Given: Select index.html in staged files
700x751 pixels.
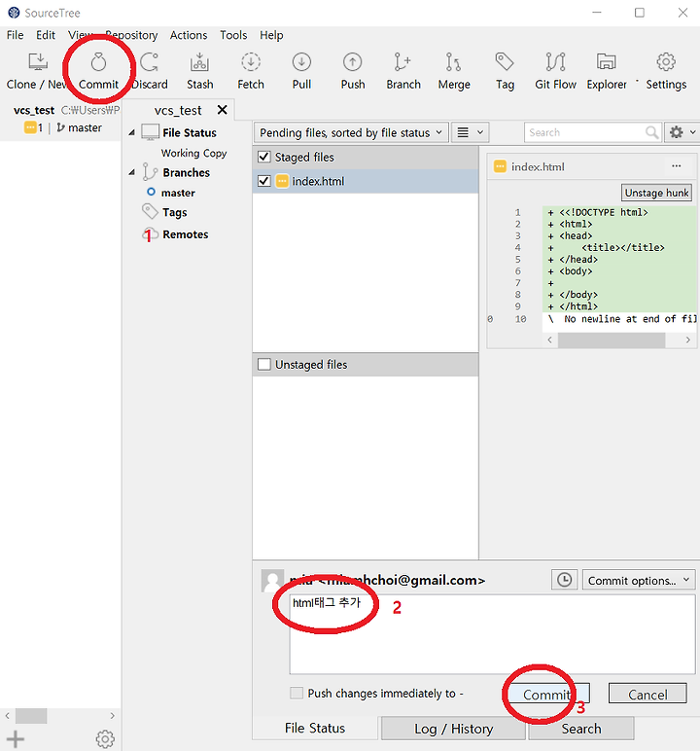Looking at the screenshot, I should (365, 181).
